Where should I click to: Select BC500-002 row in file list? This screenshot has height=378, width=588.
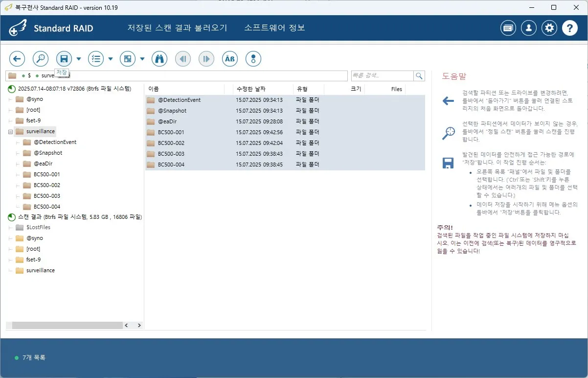pyautogui.click(x=285, y=143)
